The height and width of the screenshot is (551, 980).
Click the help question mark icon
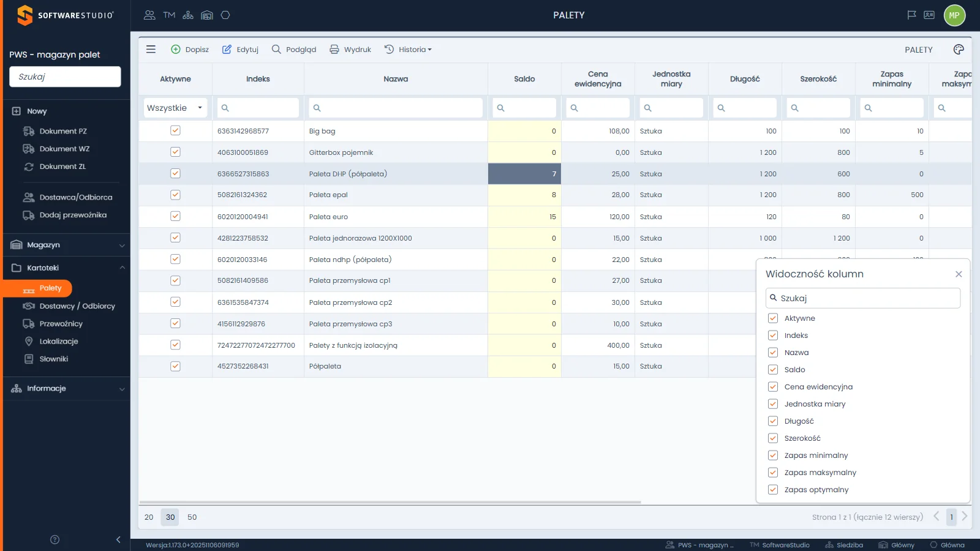(55, 539)
